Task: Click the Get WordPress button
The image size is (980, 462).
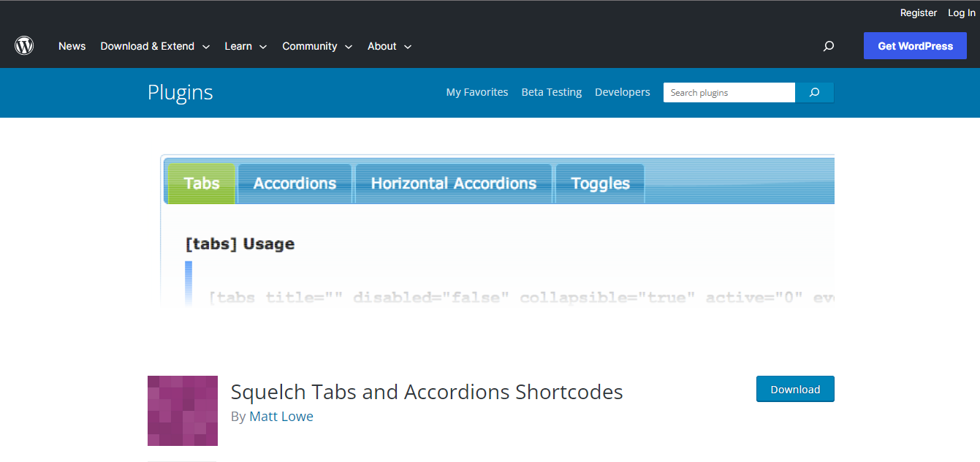Action: [915, 45]
